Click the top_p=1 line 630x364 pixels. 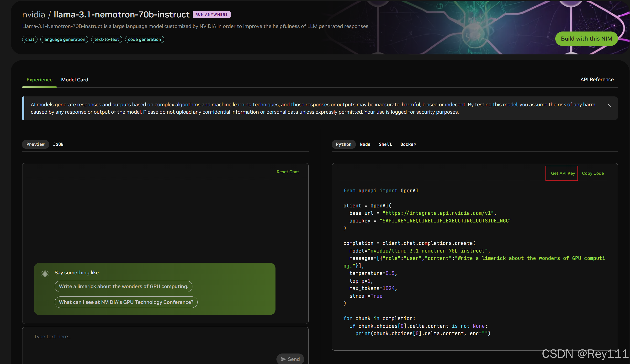[x=361, y=281]
